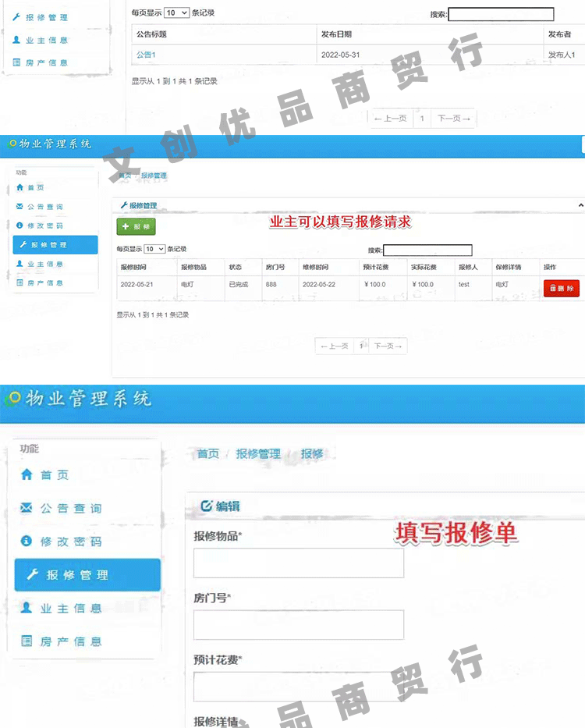The width and height of the screenshot is (585, 728).
Task: Click 首页 breadcrumb on the repair list page
Action: 125,176
